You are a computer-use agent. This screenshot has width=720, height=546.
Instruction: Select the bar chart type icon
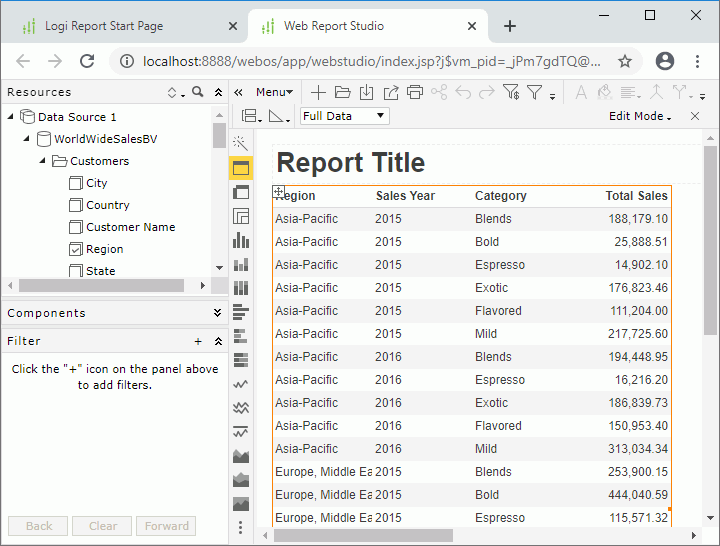(x=240, y=240)
